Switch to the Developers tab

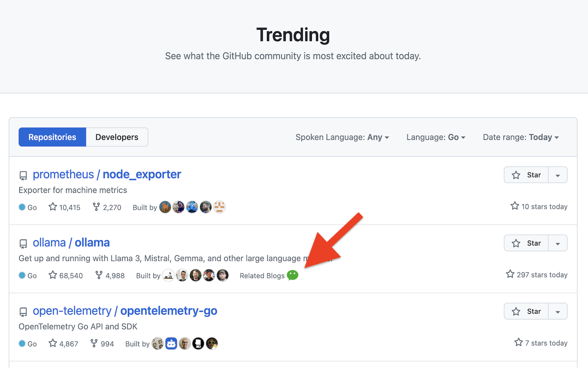[117, 137]
